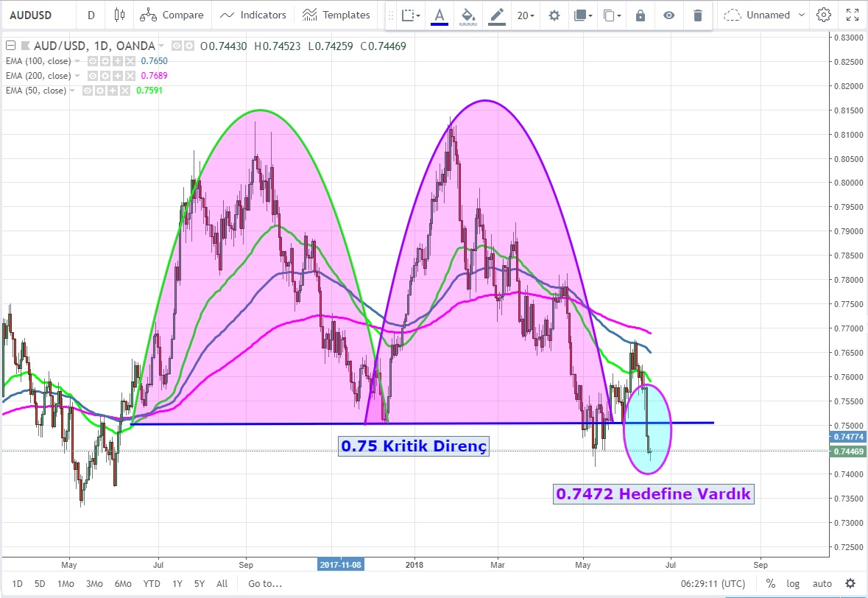Delete the drawing with the trash icon
Viewport: 868px width, 598px height.
(x=697, y=15)
